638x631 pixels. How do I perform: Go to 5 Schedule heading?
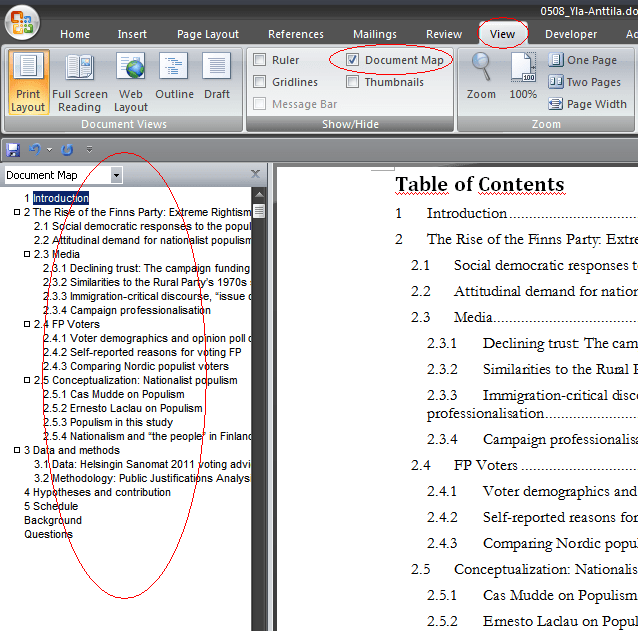pos(51,506)
